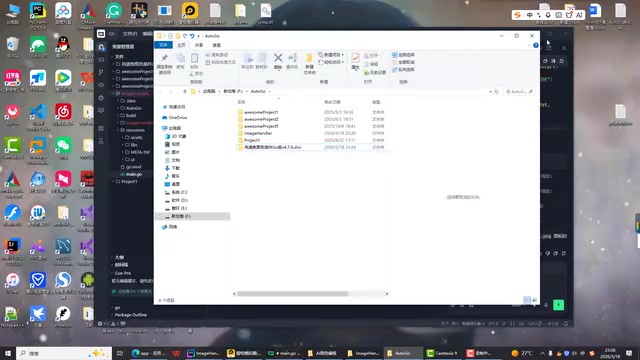The width and height of the screenshot is (640, 360).
Task: Switch to the Share ribbon tab
Action: pos(199,45)
